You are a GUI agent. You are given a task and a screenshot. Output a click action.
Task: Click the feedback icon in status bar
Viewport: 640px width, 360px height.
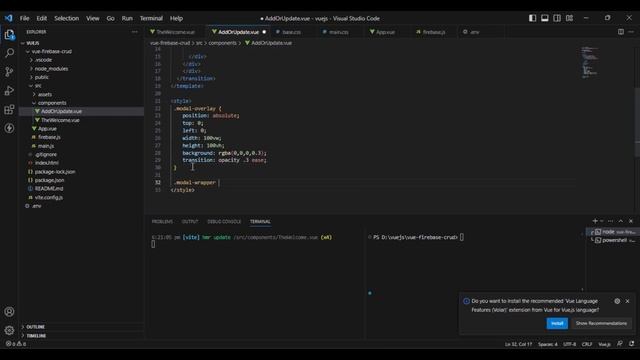tap(620, 344)
